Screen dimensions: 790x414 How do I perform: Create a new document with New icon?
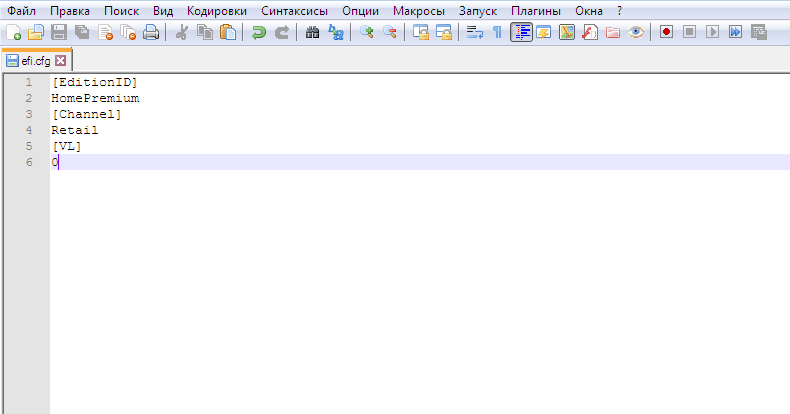[13, 33]
